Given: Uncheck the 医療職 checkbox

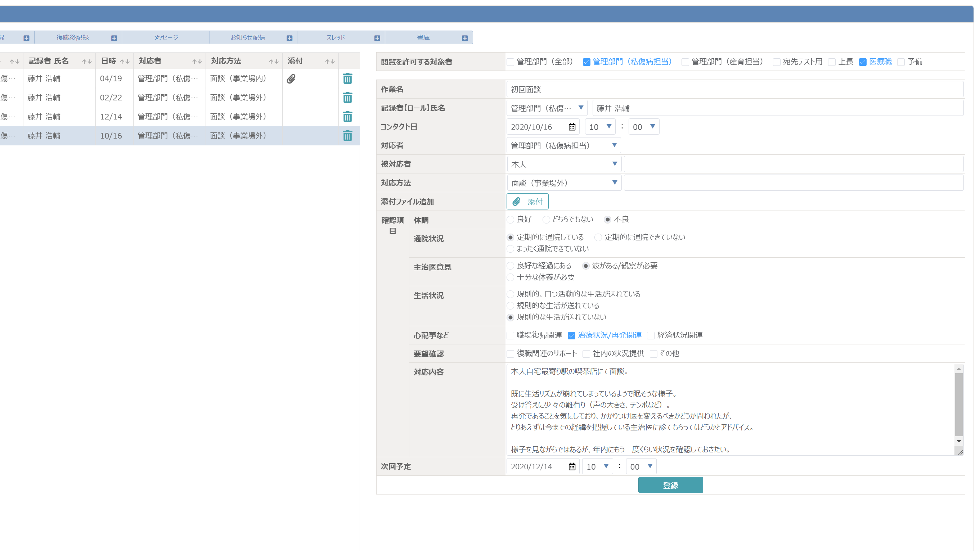Looking at the screenshot, I should click(862, 62).
